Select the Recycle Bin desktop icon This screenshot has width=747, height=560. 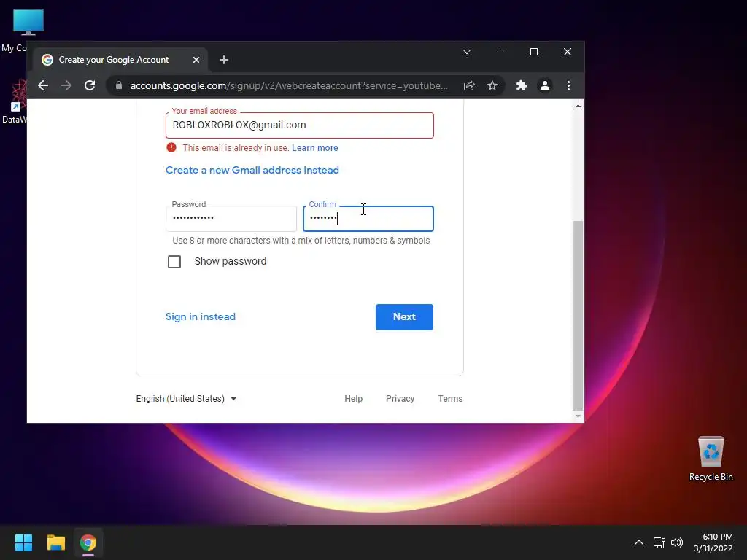pos(711,459)
